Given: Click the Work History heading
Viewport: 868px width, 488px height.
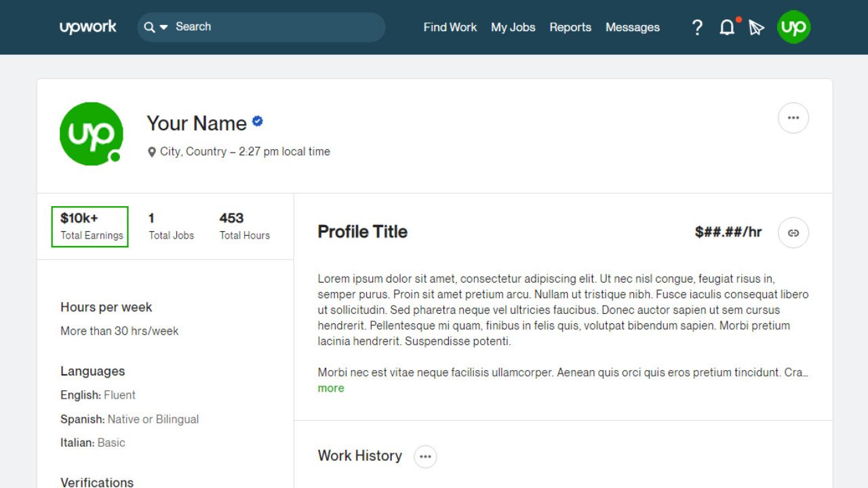Looking at the screenshot, I should pos(360,456).
